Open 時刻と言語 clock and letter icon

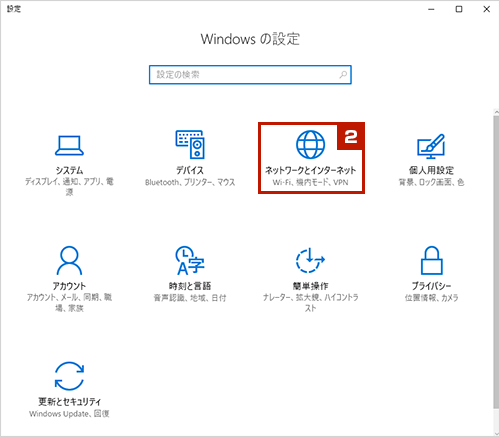pos(190,260)
